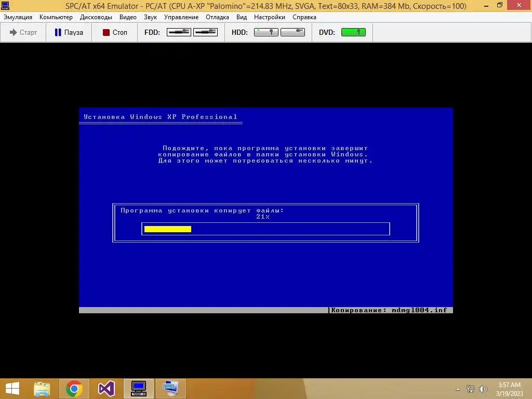Image resolution: width=532 pixels, height=399 pixels.
Task: Click Программа установки копирует файлы label
Action: pos(202,210)
